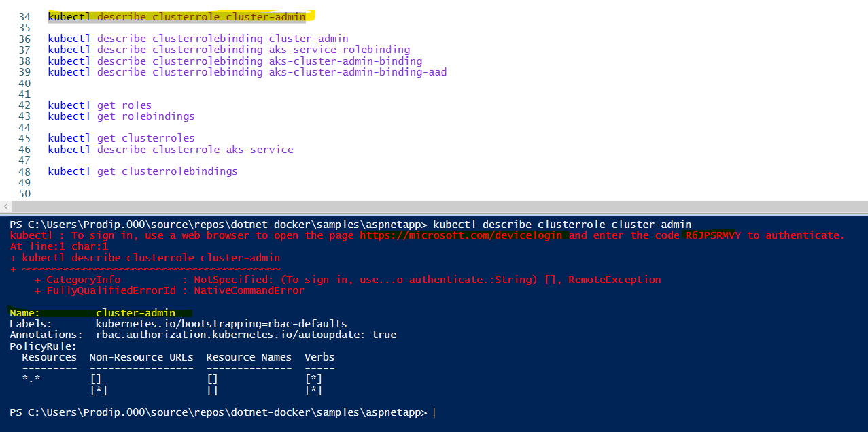Click the kubectl get clusterroles line
Screen dimensions: 868x432
coord(121,138)
